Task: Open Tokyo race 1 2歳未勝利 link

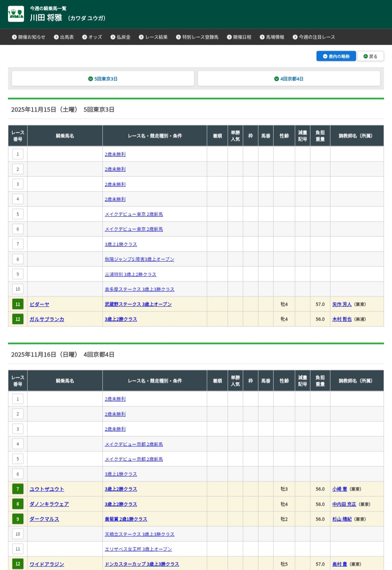Action: click(115, 154)
